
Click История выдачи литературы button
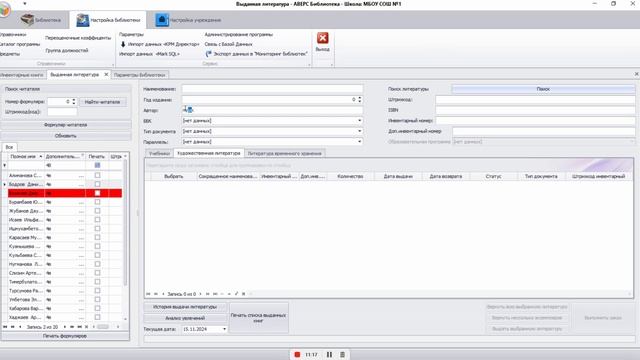(185, 307)
